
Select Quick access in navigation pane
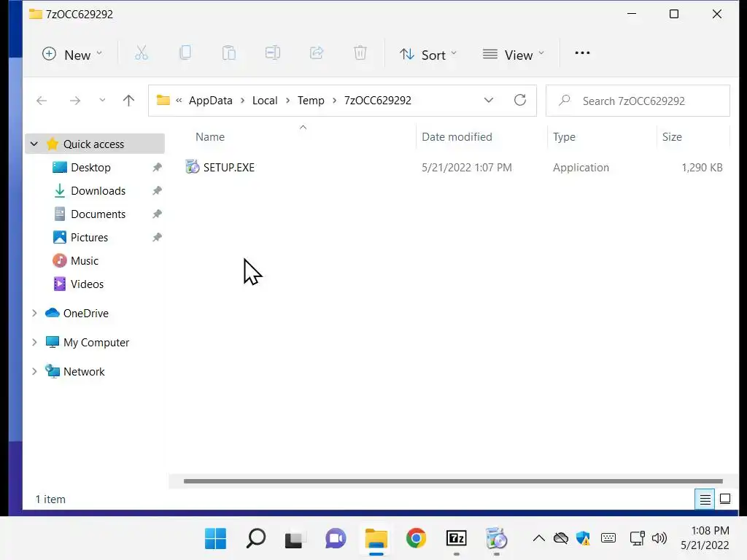tap(94, 144)
